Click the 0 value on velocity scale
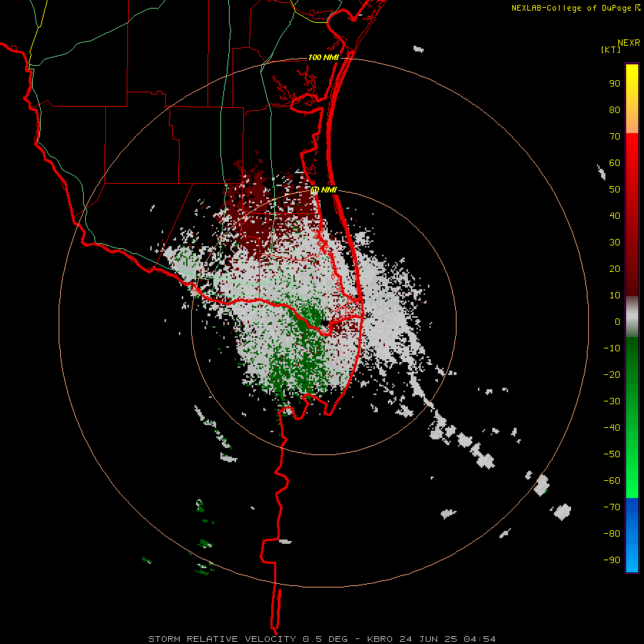The height and width of the screenshot is (644, 644). pyautogui.click(x=618, y=321)
